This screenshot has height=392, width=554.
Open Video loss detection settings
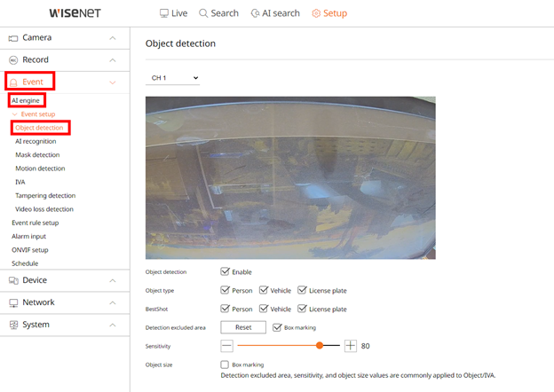coord(44,209)
